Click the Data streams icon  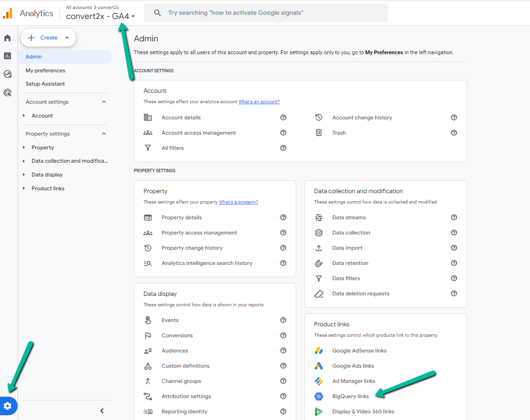point(319,217)
